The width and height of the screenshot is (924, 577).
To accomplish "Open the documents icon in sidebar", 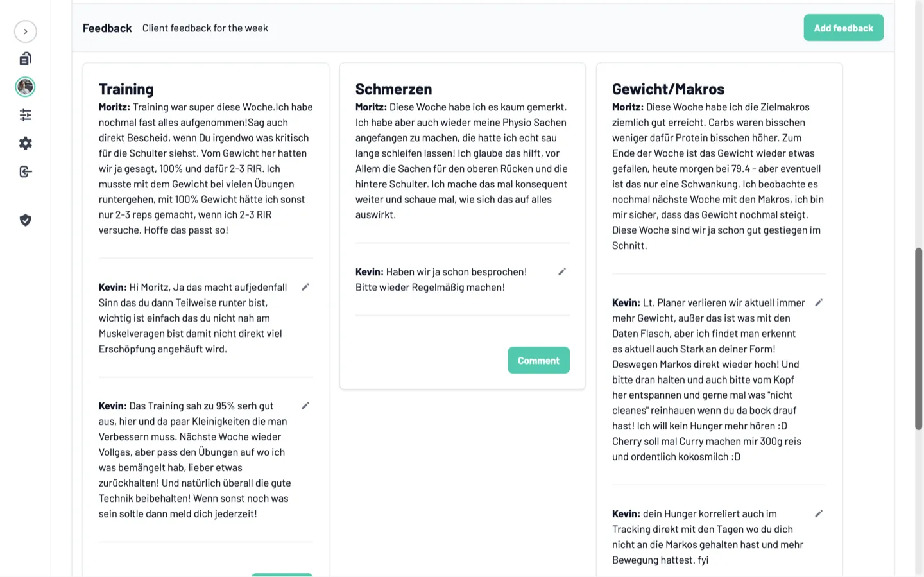I will pyautogui.click(x=26, y=59).
